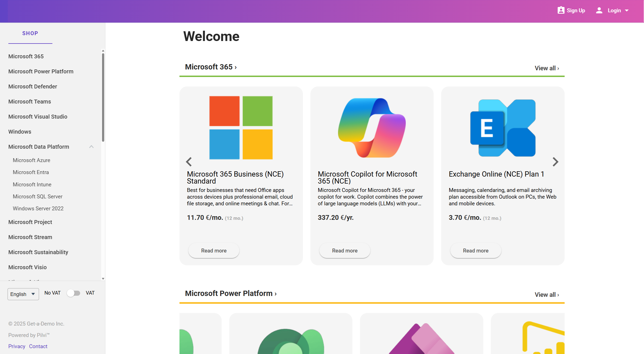This screenshot has width=644, height=354.
Task: Select Microsoft Teams sidebar item
Action: click(30, 102)
